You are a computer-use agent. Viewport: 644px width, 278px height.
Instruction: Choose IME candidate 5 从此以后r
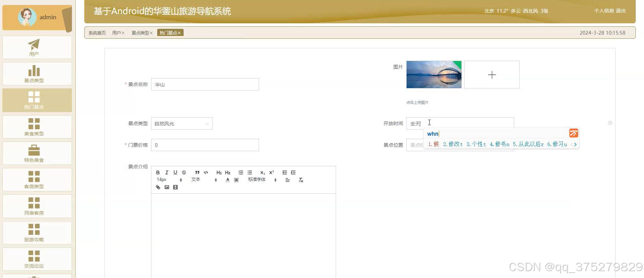[528, 144]
